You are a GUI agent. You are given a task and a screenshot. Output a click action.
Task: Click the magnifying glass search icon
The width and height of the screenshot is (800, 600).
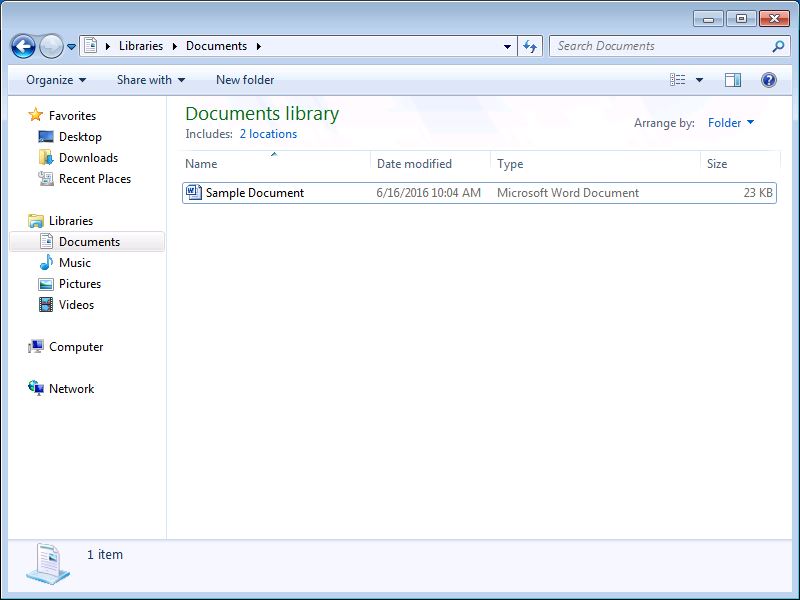778,46
